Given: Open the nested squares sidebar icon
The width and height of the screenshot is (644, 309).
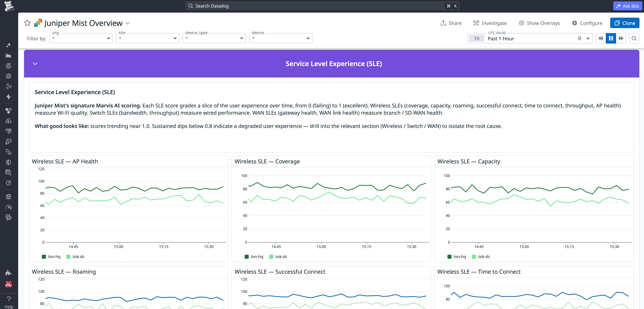Looking at the screenshot, I should (9, 142).
